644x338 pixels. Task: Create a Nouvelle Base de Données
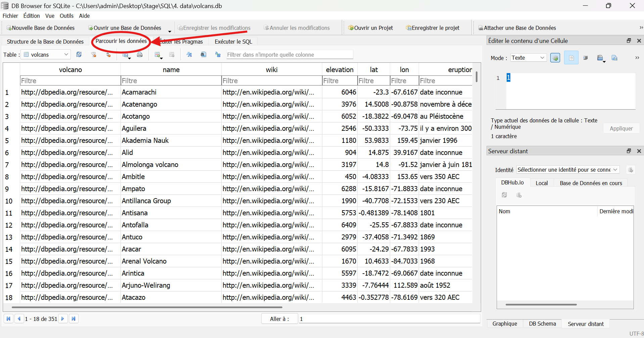tap(40, 27)
